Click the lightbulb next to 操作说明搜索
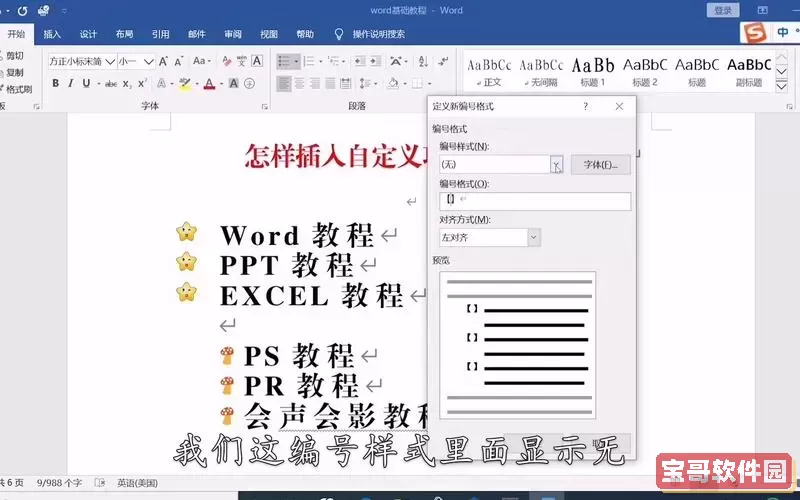Viewport: 800px width, 500px height. click(338, 34)
